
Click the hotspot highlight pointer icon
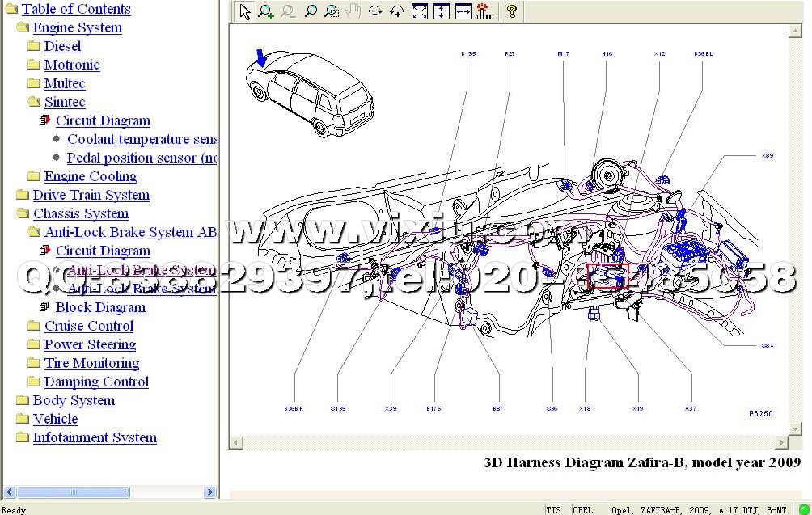[484, 11]
